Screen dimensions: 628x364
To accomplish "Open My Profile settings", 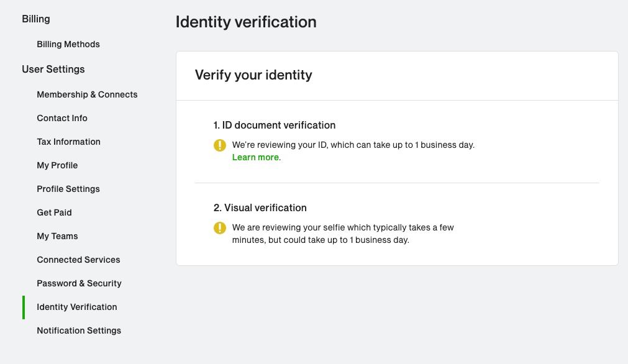I will click(57, 165).
